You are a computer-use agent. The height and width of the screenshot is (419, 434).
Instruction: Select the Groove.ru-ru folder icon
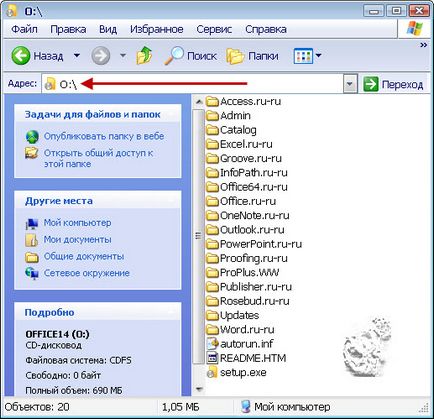click(212, 159)
